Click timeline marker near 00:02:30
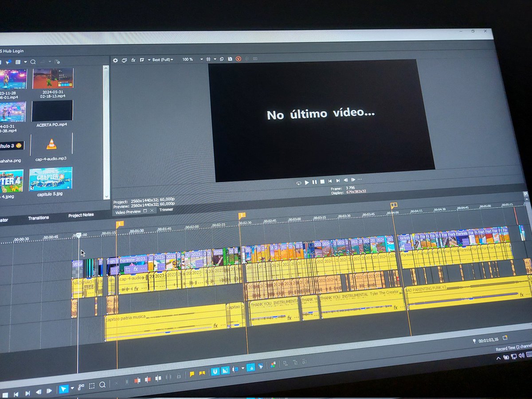 click(x=242, y=215)
